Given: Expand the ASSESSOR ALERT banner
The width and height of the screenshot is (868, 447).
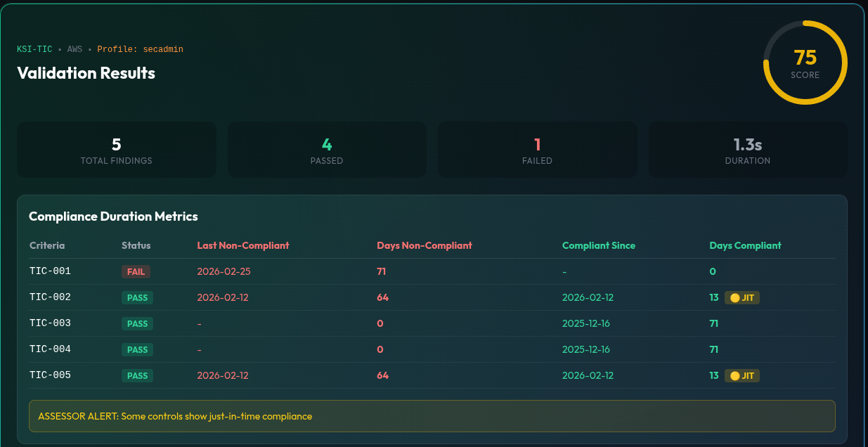Looking at the screenshot, I should (432, 416).
